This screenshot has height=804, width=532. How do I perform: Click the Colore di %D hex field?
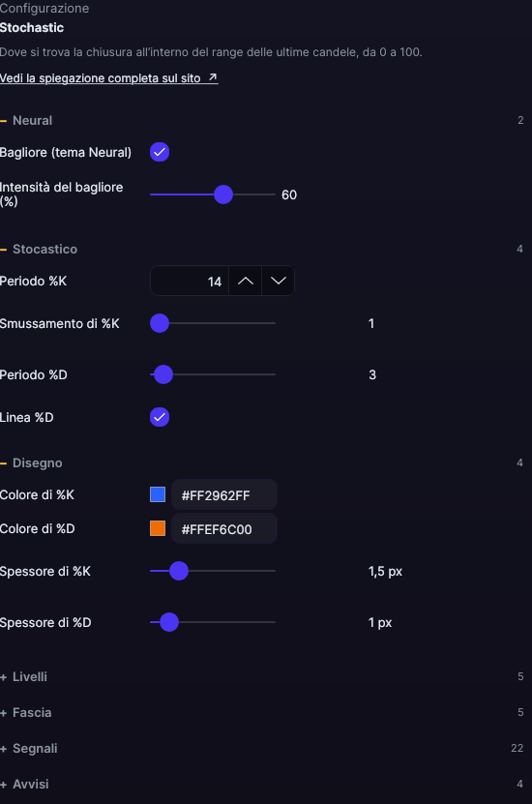coord(224,529)
